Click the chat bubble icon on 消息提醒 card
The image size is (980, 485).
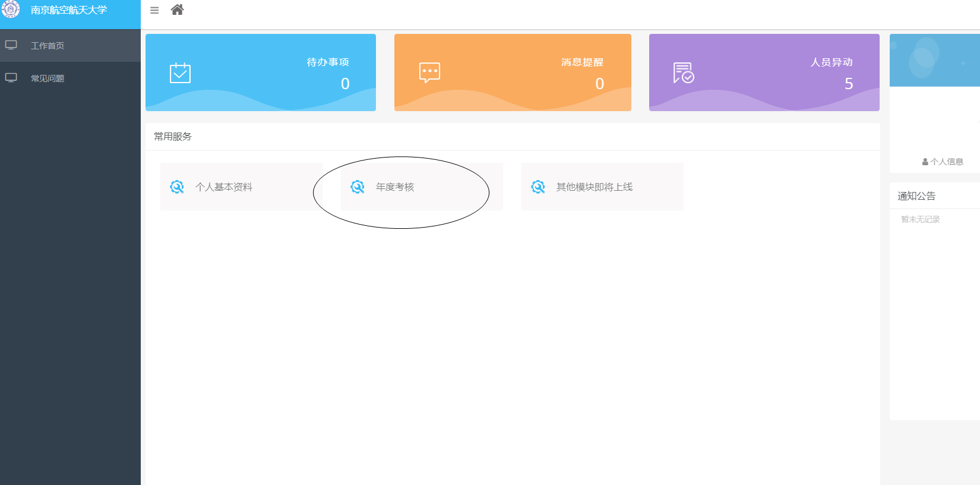(429, 73)
